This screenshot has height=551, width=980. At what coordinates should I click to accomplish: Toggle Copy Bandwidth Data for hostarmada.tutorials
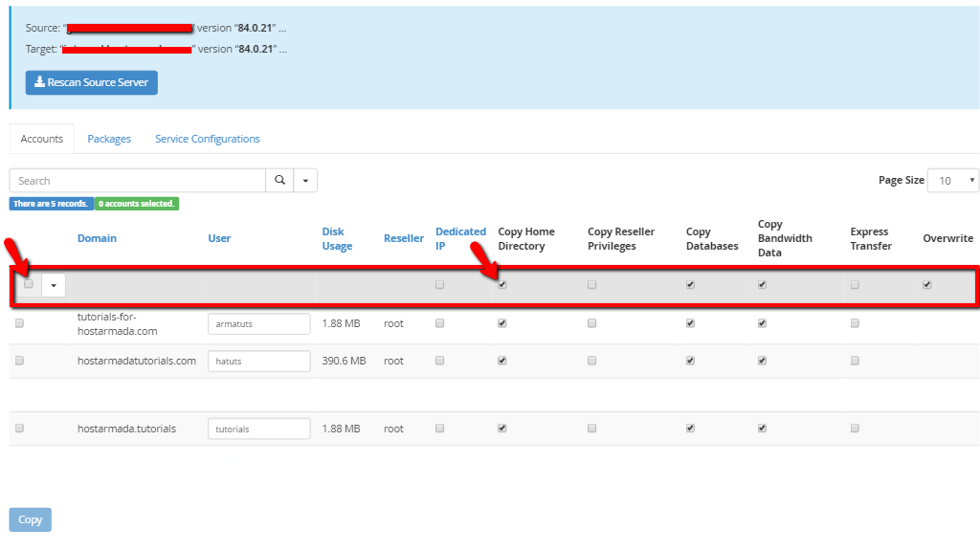(x=763, y=429)
